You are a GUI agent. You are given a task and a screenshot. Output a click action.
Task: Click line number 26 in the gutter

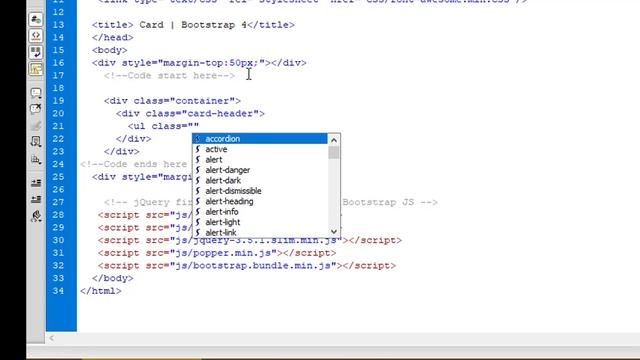pos(58,189)
